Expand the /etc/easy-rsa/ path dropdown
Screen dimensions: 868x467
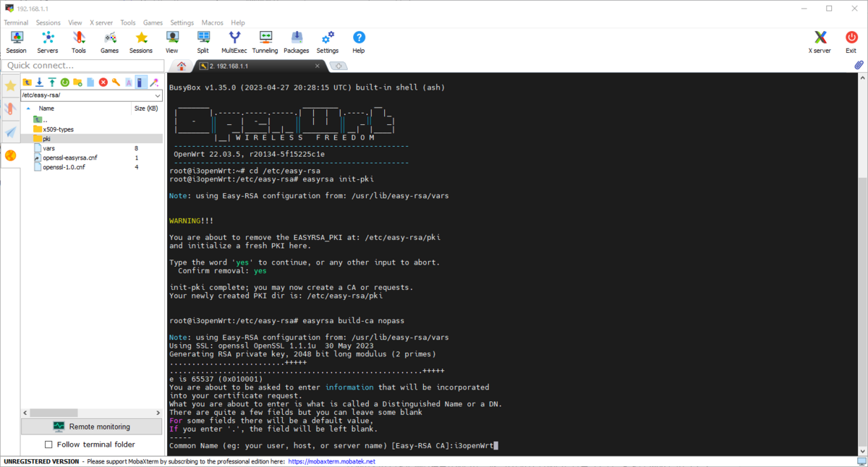(x=158, y=95)
